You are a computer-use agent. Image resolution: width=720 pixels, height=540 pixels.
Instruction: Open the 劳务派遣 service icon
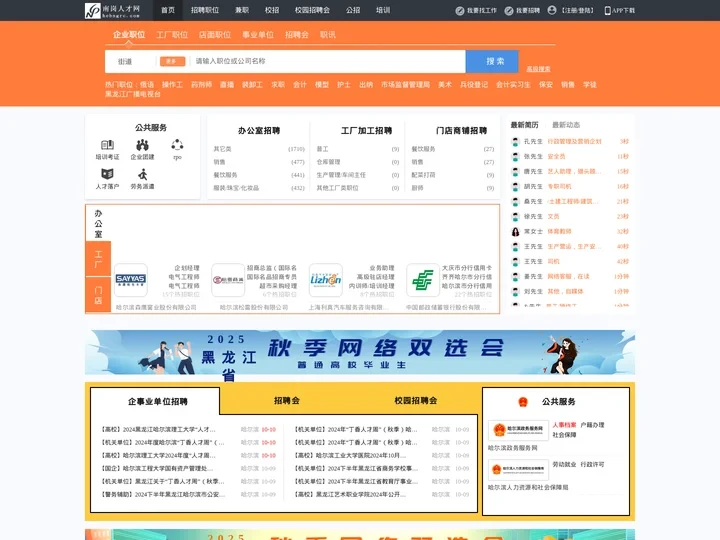142,174
